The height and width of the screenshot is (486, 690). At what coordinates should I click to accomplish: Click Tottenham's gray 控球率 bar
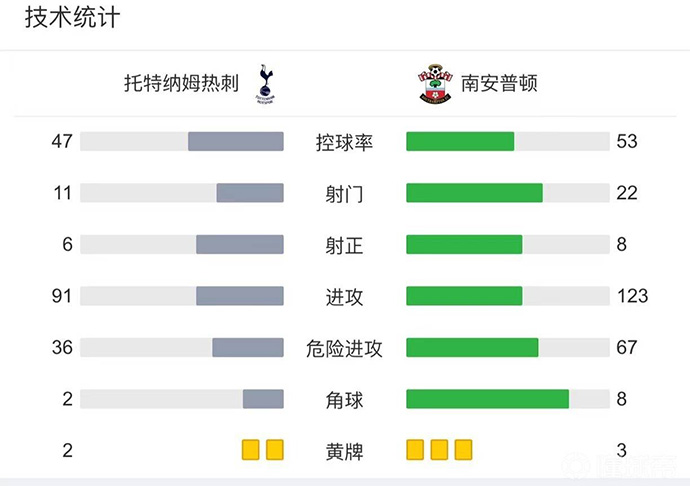click(x=236, y=142)
